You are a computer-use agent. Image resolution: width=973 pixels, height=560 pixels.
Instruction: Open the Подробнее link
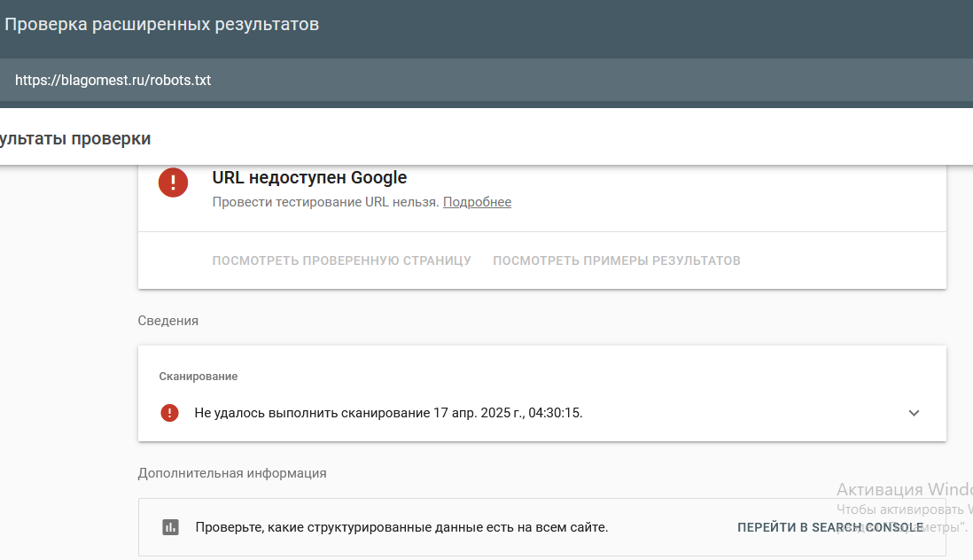click(x=477, y=202)
